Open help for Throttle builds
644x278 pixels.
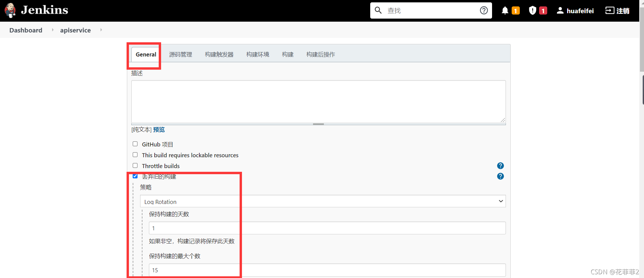tap(501, 166)
